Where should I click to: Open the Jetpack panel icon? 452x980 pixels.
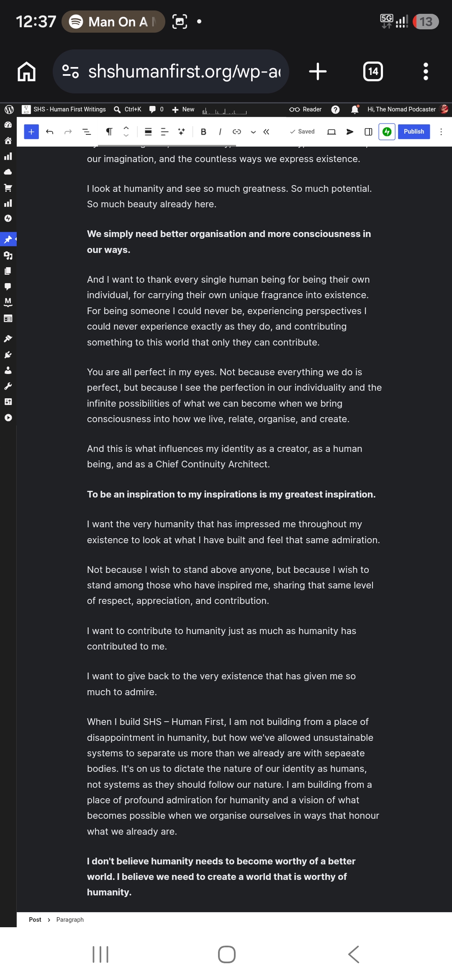click(387, 132)
